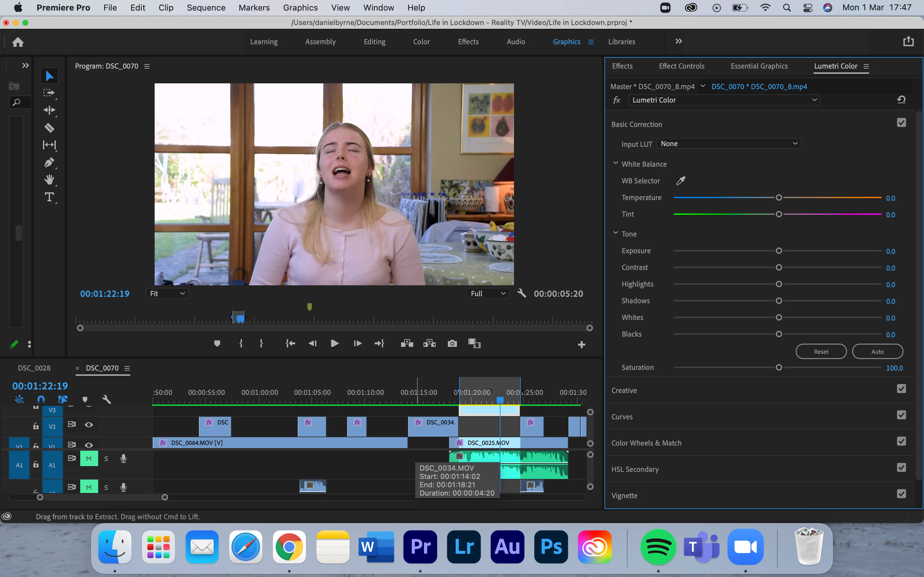Collapse the White Balance section
This screenshot has height=577, width=924.
pyautogui.click(x=615, y=163)
